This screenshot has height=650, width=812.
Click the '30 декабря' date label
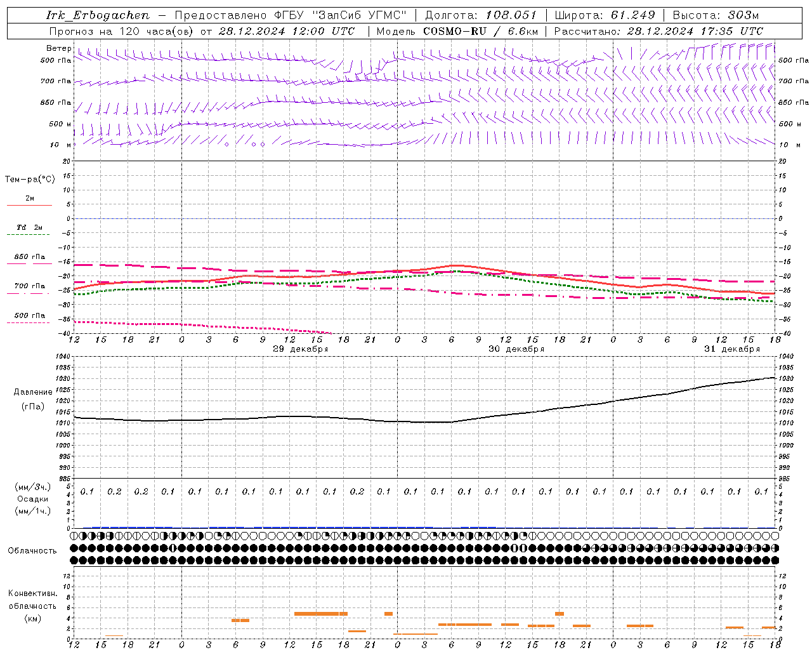click(x=516, y=349)
